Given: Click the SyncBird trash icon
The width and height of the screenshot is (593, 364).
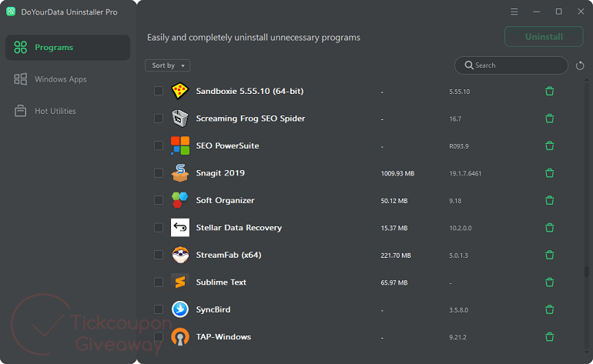Looking at the screenshot, I should tap(550, 309).
